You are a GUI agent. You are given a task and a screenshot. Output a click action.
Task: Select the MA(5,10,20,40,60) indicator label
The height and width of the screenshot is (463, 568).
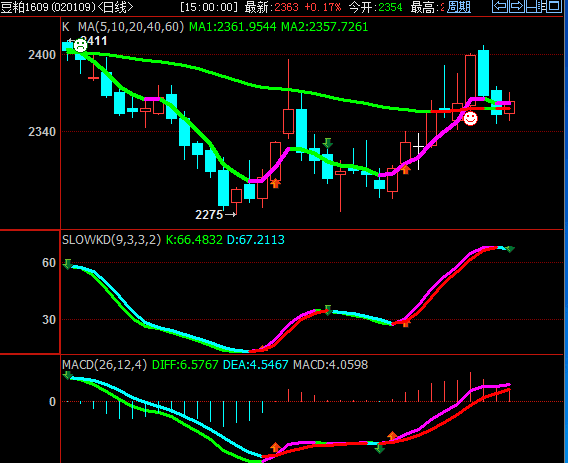[x=131, y=27]
